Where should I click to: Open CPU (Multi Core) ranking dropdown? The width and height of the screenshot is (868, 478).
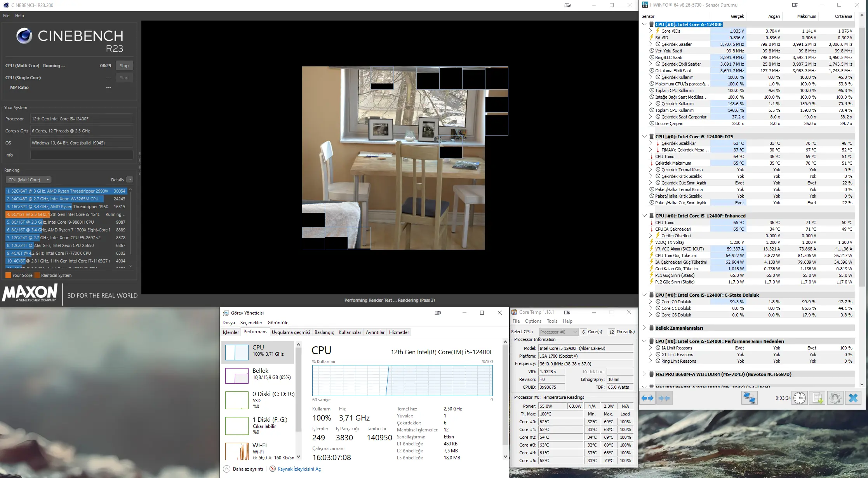coord(29,180)
